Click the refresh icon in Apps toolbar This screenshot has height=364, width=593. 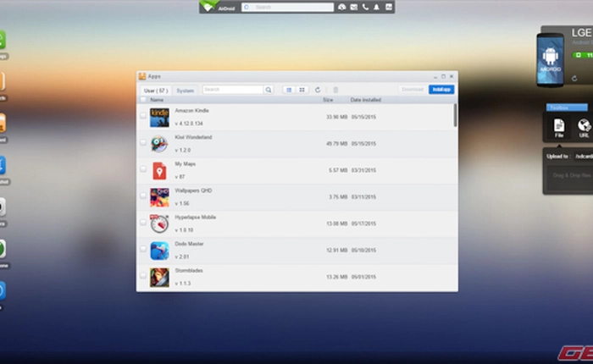[x=318, y=89]
